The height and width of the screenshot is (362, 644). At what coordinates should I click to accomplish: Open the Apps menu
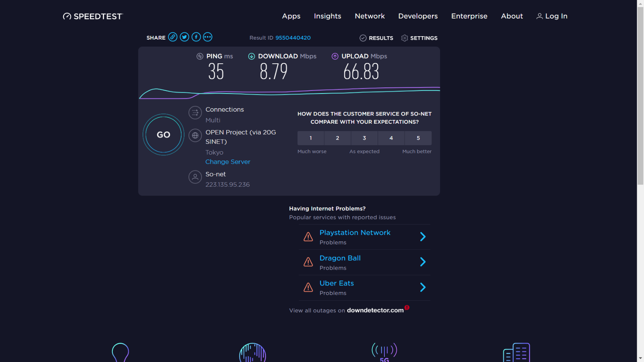tap(291, 16)
